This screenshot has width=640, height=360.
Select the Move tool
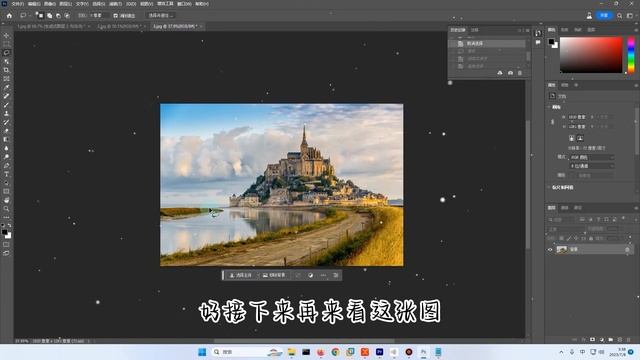pyautogui.click(x=6, y=36)
